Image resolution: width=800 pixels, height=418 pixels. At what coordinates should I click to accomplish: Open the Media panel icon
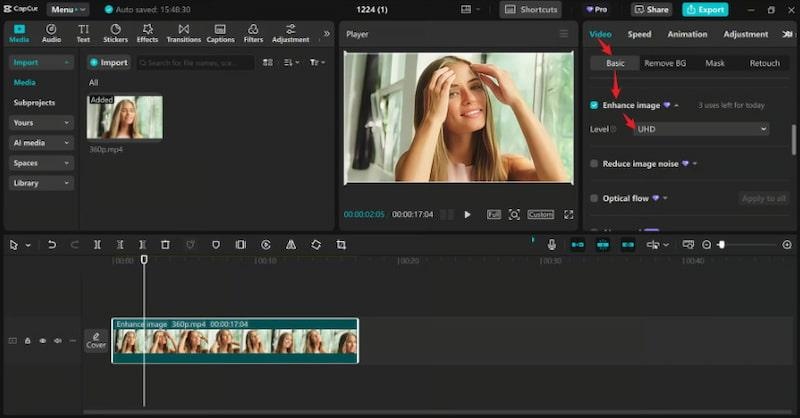click(x=19, y=33)
